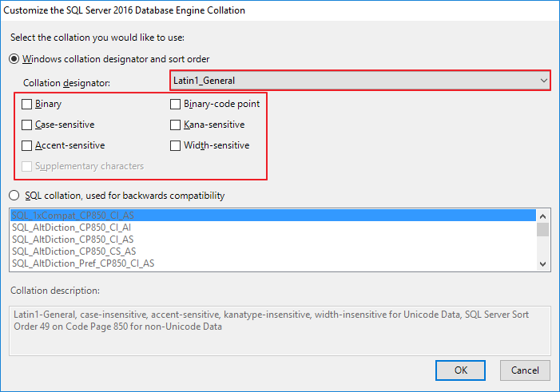This screenshot has height=392, width=560.
Task: Click the Supplementary characters checkbox
Action: coord(27,166)
